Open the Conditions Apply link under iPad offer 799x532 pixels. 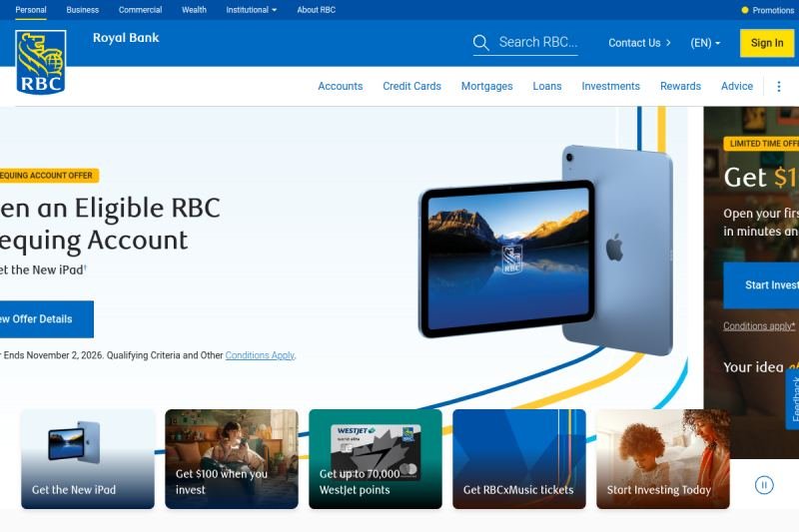[260, 355]
